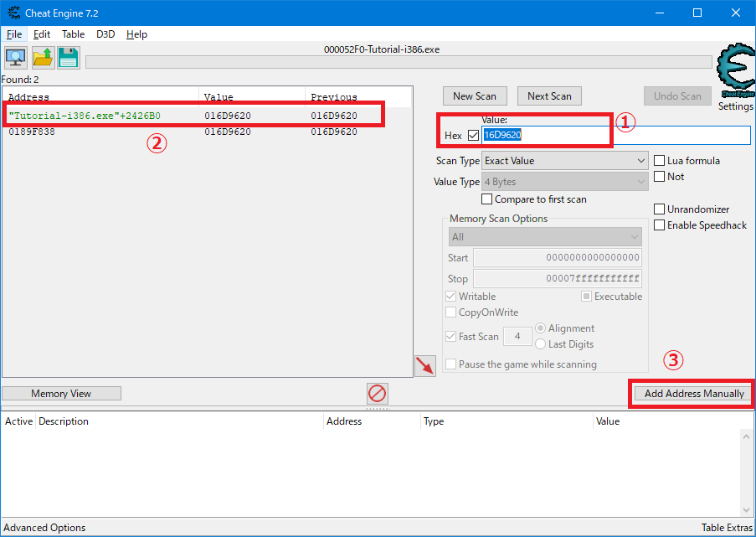This screenshot has height=537, width=756.
Task: Toggle the Hex checkbox
Action: click(x=473, y=136)
